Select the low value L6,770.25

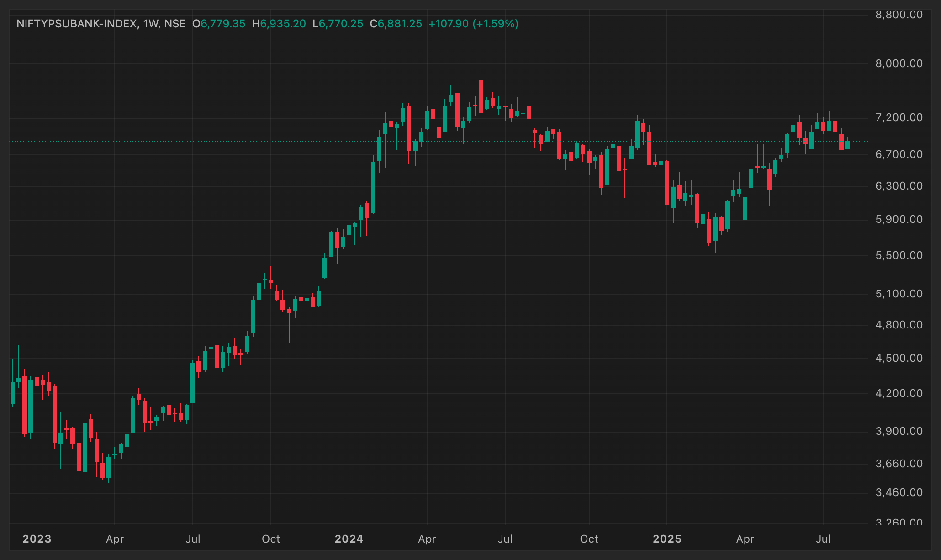(338, 24)
